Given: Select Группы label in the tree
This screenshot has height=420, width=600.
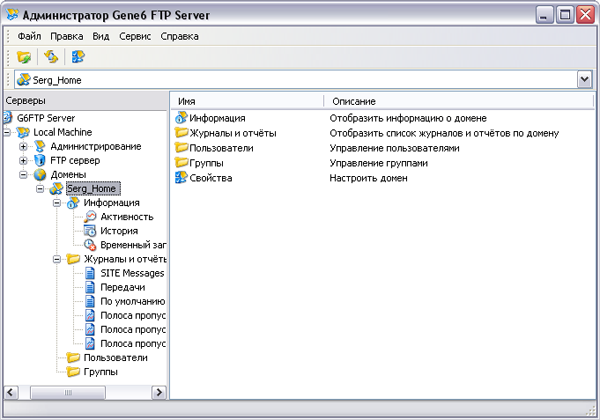Looking at the screenshot, I should point(101,372).
